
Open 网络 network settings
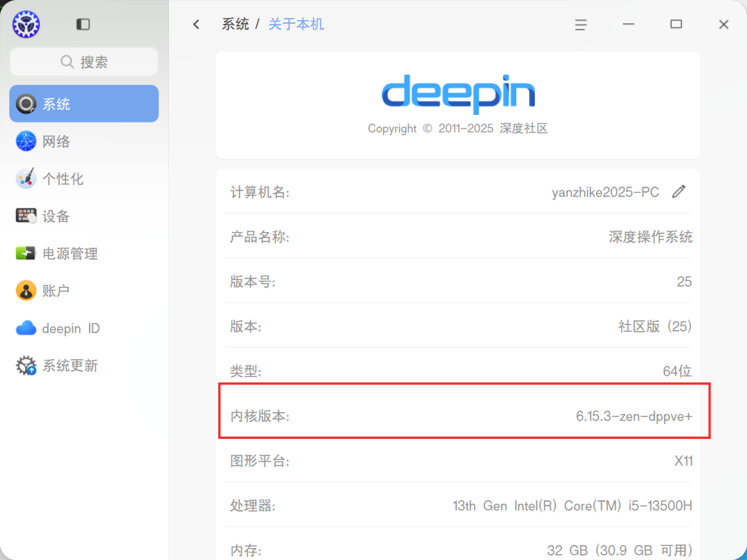(84, 141)
